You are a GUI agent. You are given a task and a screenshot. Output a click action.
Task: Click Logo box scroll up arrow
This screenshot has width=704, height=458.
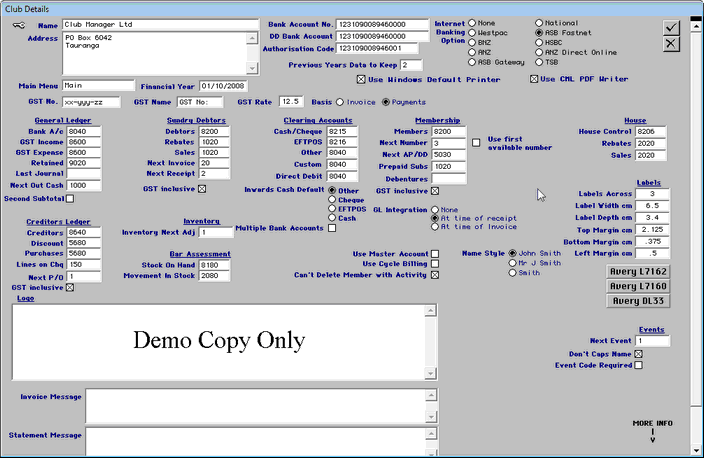(430, 310)
